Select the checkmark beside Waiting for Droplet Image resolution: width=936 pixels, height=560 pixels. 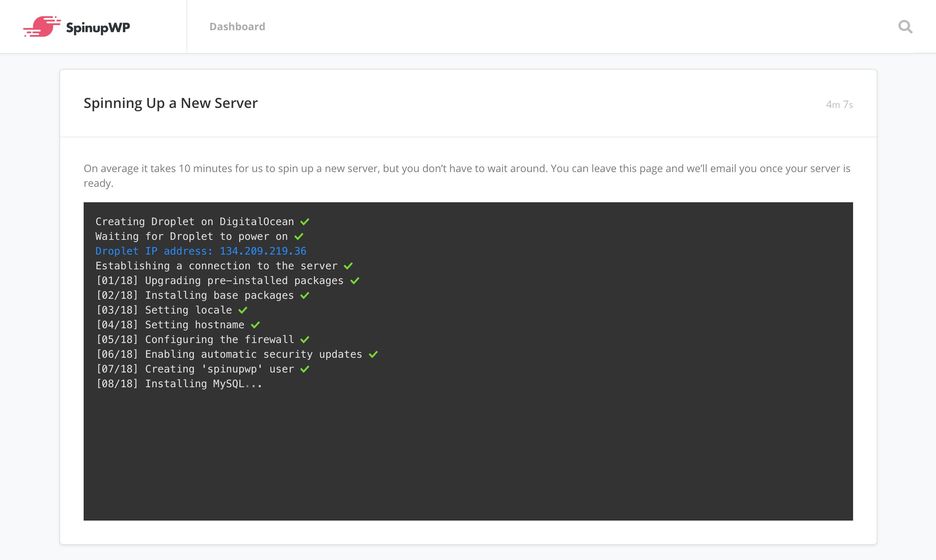(x=299, y=236)
